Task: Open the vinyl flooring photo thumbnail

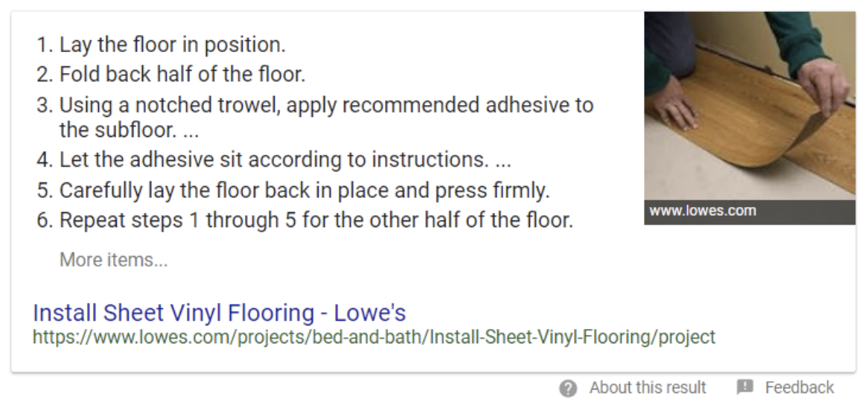Action: tap(750, 106)
